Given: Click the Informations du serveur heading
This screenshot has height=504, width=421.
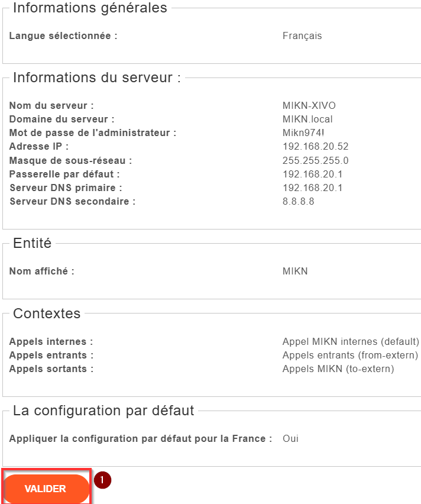Looking at the screenshot, I should [97, 77].
